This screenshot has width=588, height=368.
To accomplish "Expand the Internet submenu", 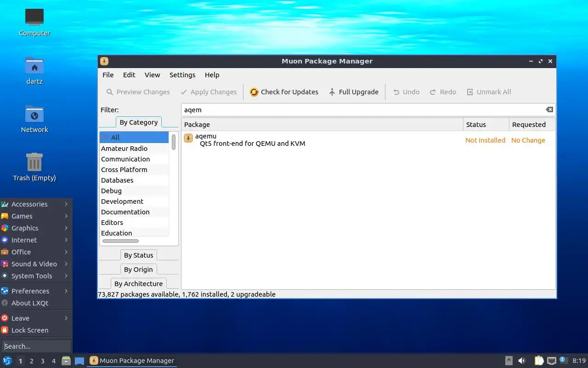I will point(35,240).
